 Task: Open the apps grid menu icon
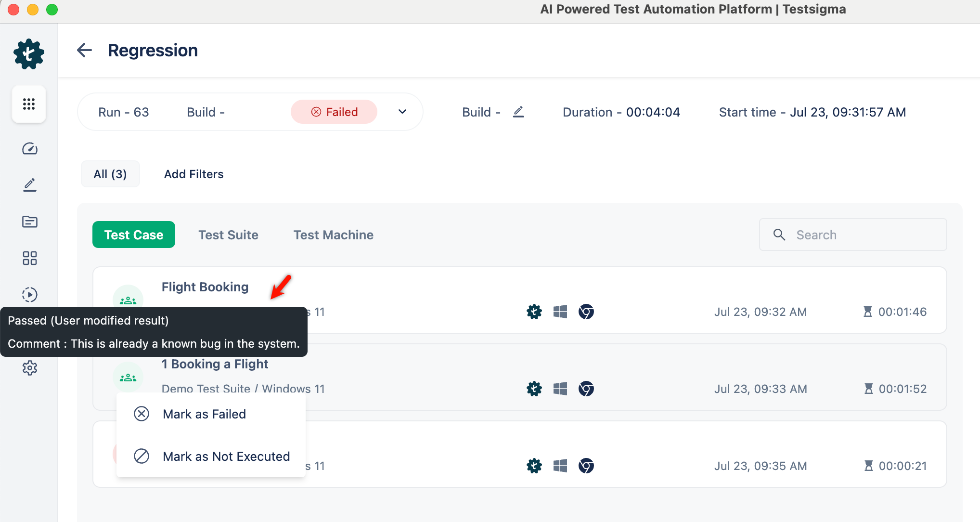click(x=29, y=104)
